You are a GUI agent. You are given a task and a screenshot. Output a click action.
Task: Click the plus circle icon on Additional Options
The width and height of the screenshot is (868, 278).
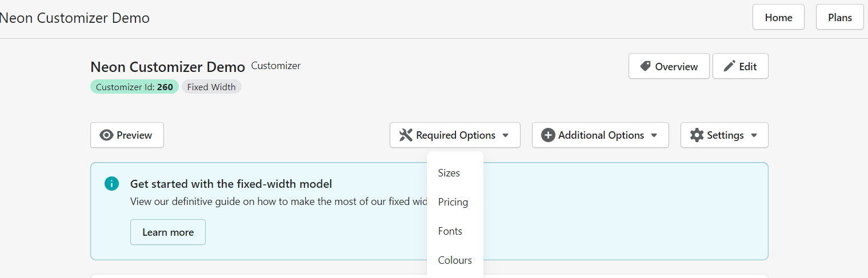(x=548, y=135)
